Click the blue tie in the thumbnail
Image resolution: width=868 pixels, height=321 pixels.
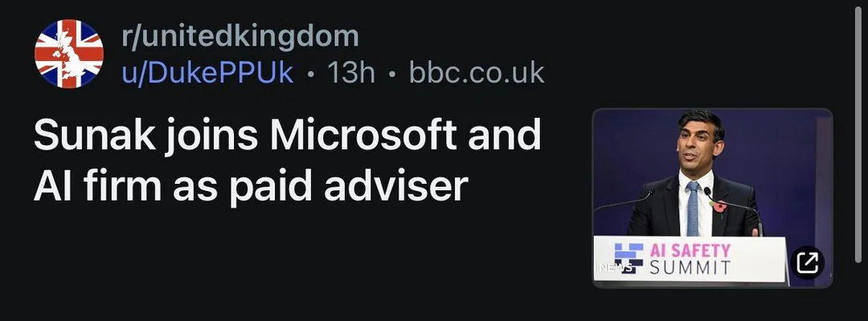click(693, 209)
